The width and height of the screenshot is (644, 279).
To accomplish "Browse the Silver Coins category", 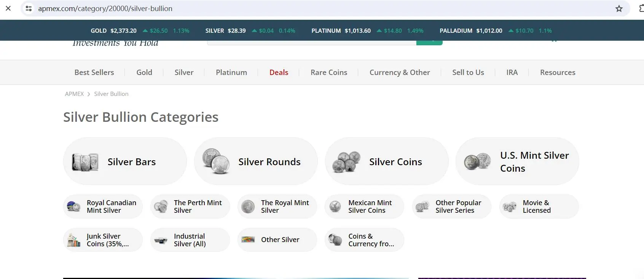I will coord(387,161).
